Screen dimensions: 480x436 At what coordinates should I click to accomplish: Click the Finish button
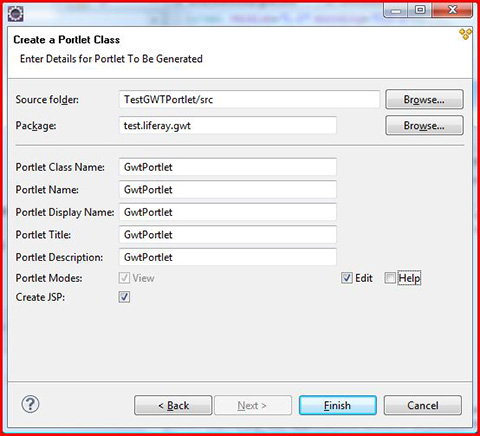338,405
